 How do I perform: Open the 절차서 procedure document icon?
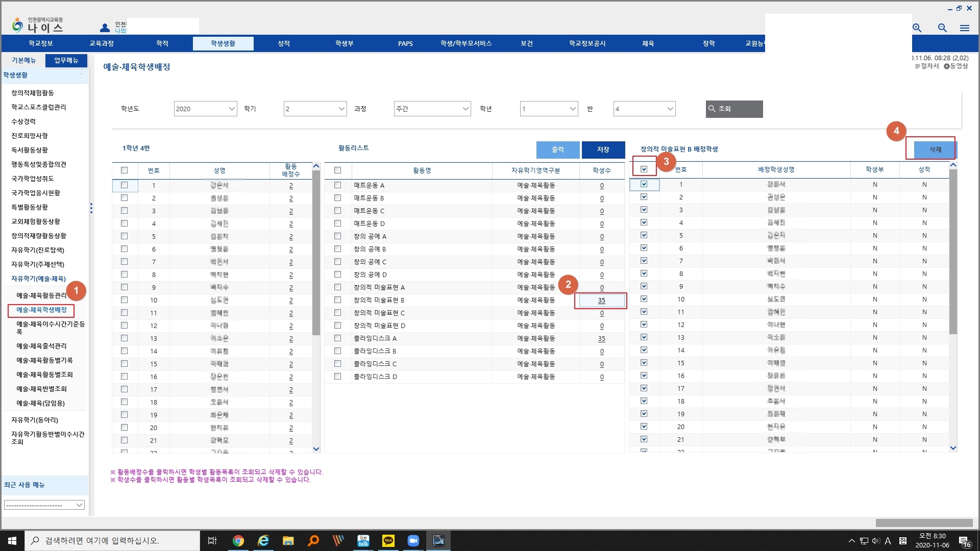[917, 66]
